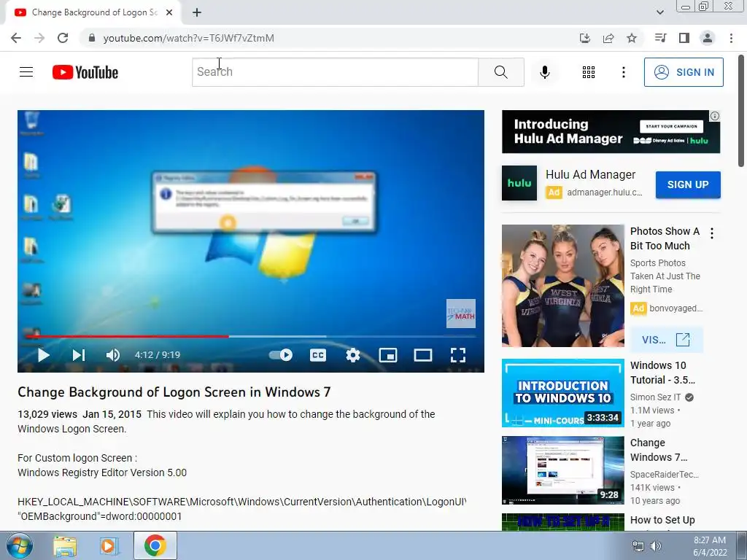
Task: Play the video
Action: coord(43,355)
